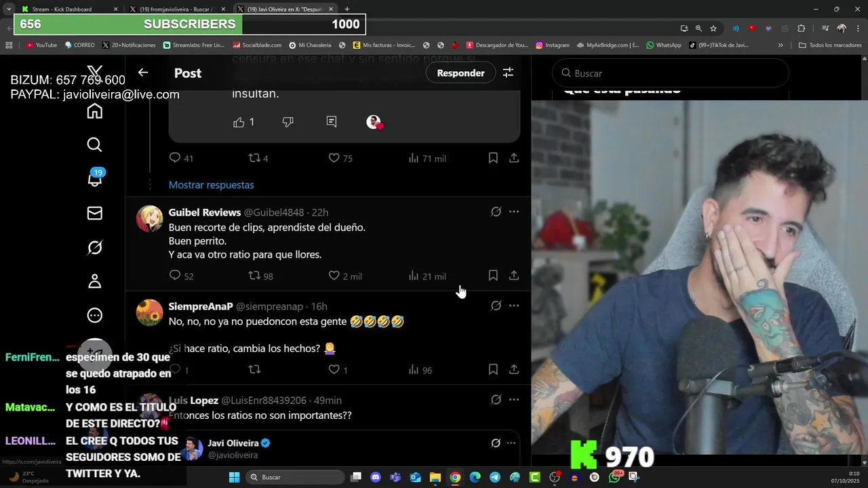The height and width of the screenshot is (488, 868).
Task: Open the X Messages envelope icon
Action: [x=95, y=213]
